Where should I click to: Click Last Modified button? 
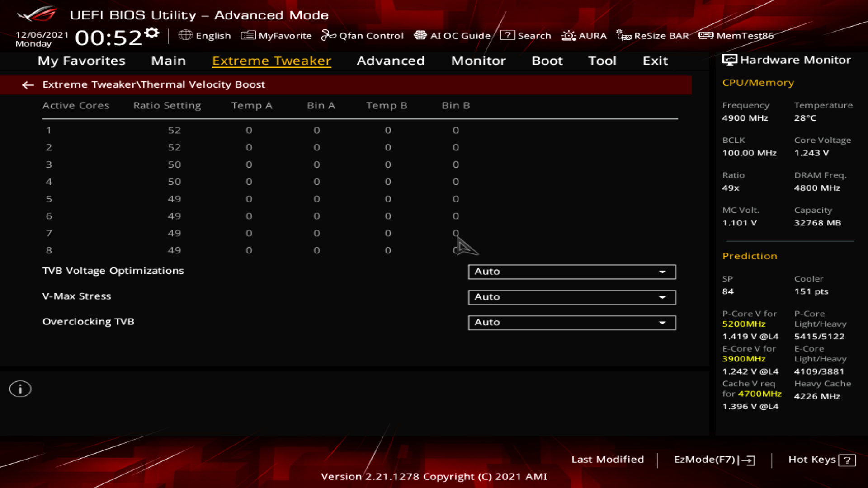coord(608,460)
